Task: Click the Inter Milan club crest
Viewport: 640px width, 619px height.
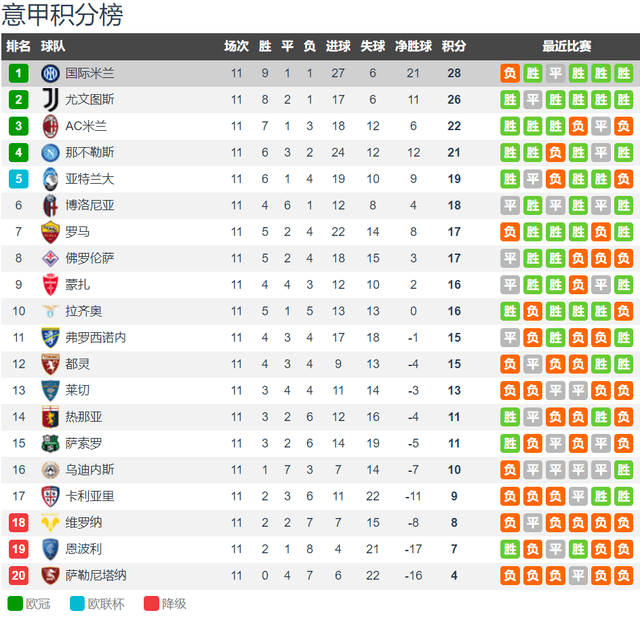Action: (x=50, y=73)
